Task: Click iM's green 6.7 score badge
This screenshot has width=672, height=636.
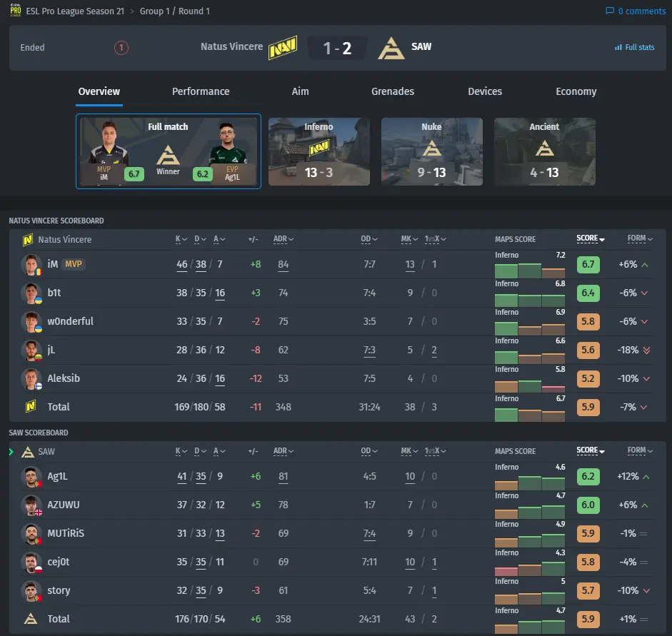Action: pyautogui.click(x=588, y=265)
